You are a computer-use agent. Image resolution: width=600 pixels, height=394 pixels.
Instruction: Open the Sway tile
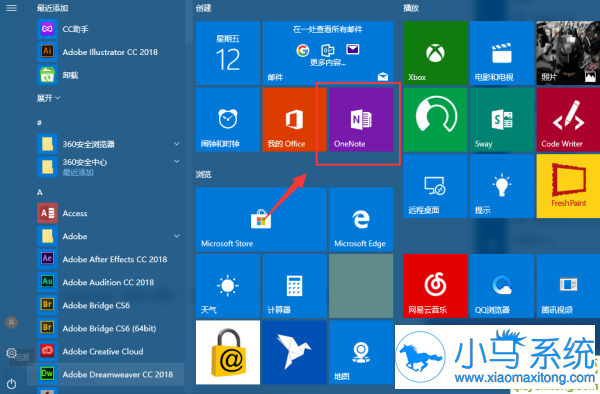click(502, 120)
